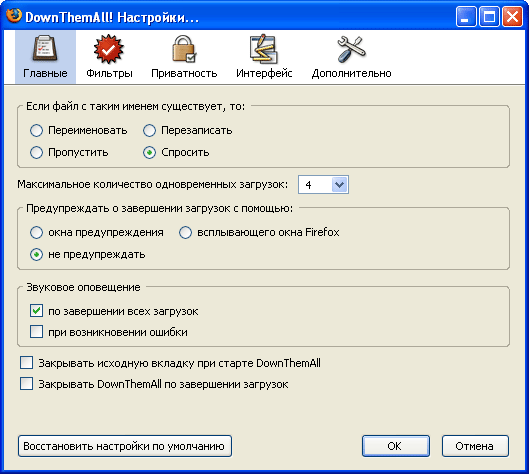Screen dimensions: 529x474
Task: Open the Приватность padlock icon
Action: (184, 49)
